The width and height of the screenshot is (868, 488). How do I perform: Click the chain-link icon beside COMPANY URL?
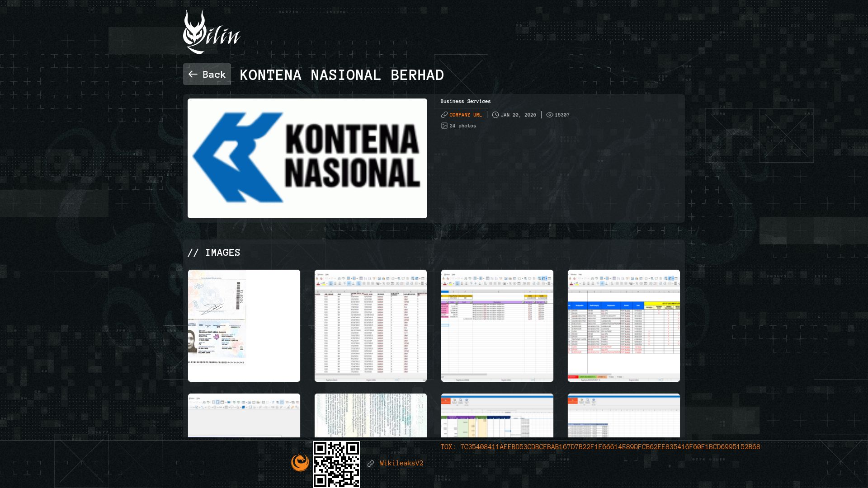tap(444, 115)
